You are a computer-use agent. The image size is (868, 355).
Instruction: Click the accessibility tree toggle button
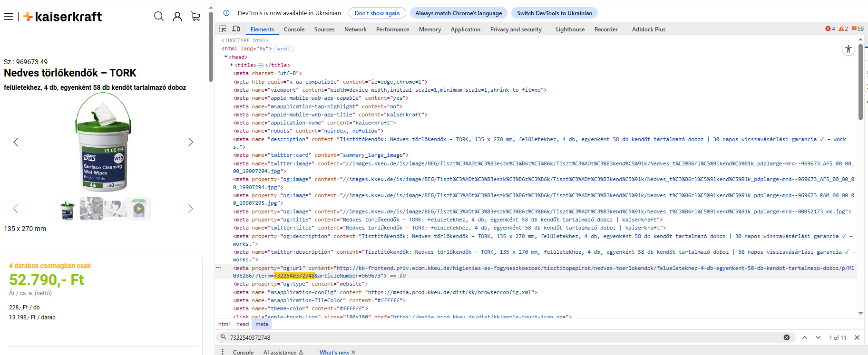848,49
